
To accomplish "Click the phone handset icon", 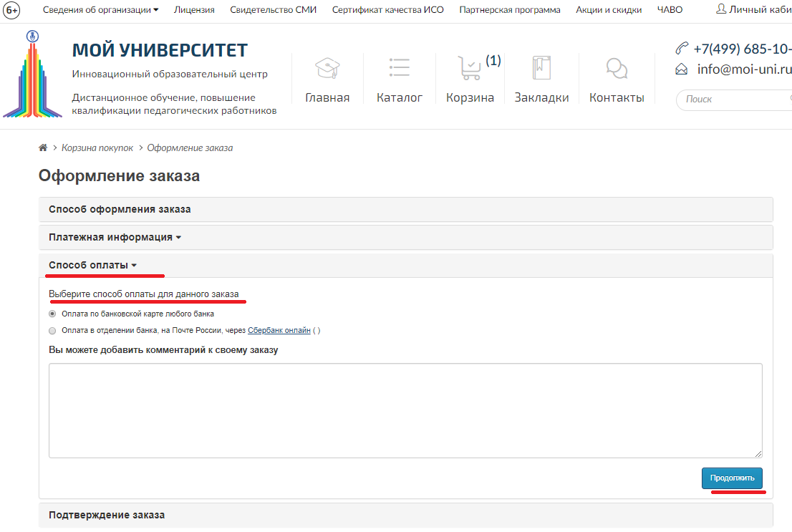I will [682, 49].
